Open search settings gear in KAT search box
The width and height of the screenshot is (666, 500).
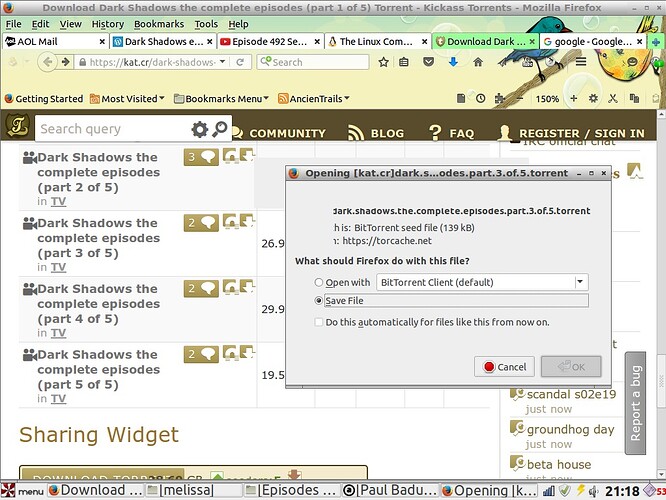tap(200, 129)
